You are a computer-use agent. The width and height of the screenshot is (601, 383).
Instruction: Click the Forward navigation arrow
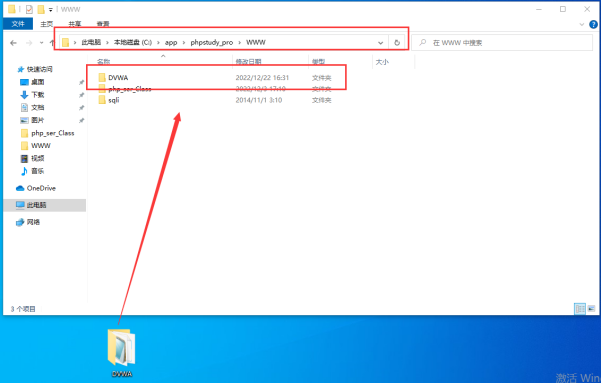29,43
